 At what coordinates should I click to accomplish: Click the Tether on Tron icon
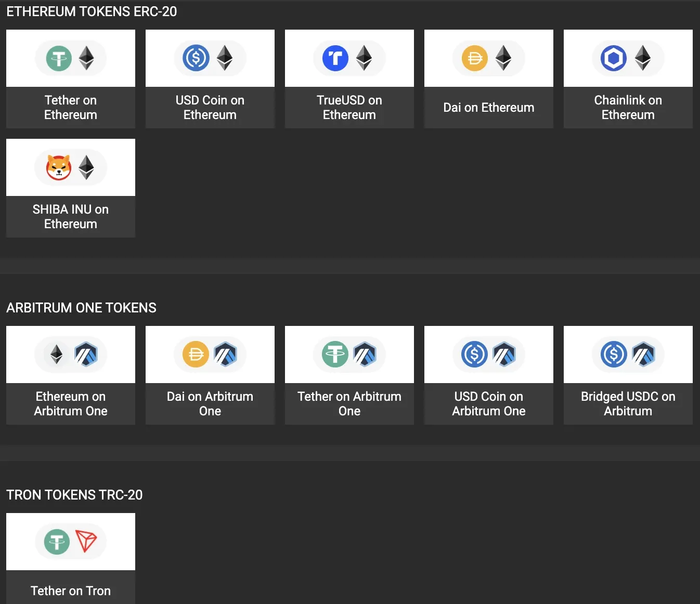[57, 542]
